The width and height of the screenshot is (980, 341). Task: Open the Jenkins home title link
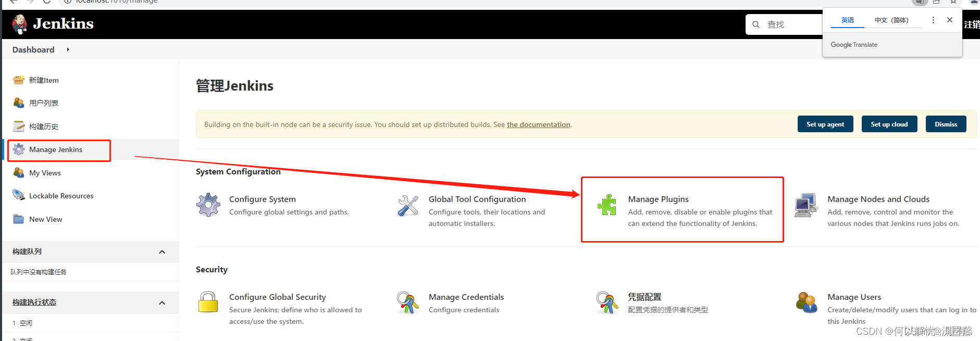[63, 23]
